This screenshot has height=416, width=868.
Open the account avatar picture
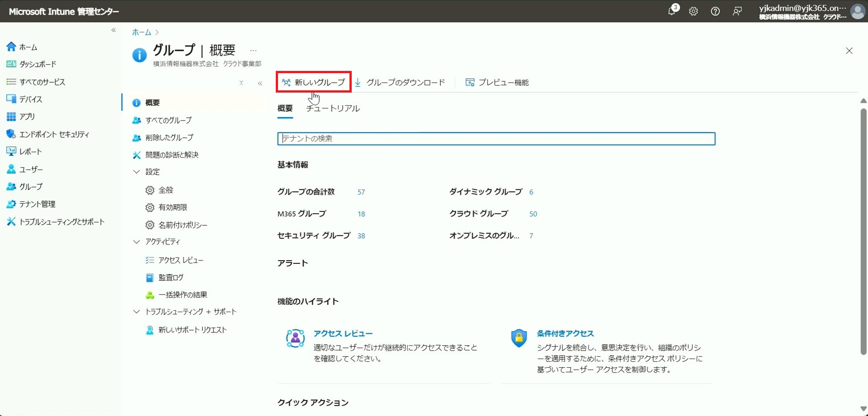tap(858, 11)
